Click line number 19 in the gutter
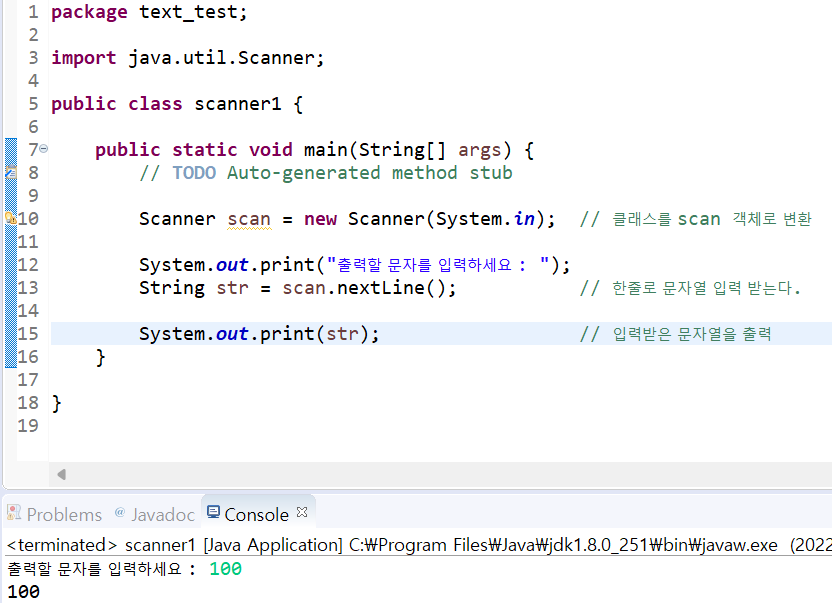The height and width of the screenshot is (603, 832). [28, 425]
